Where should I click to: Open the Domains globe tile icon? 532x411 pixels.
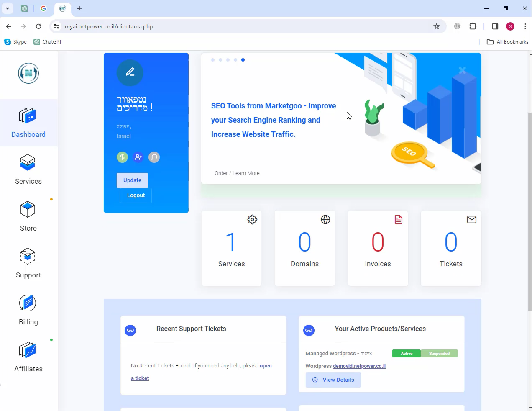tap(325, 220)
